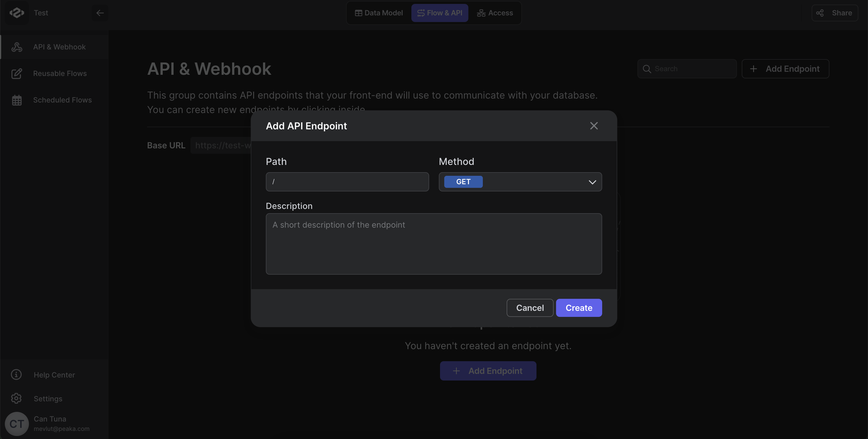This screenshot has height=439, width=868.
Task: Open the Data Model tab
Action: [x=379, y=13]
